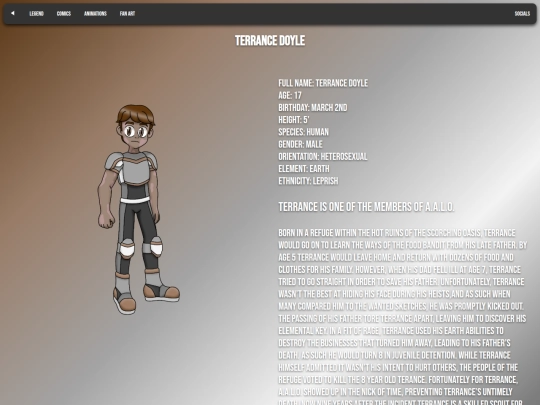Click the 'Birthday: March 2nd' line
This screenshot has width=540, height=405.
coord(313,107)
